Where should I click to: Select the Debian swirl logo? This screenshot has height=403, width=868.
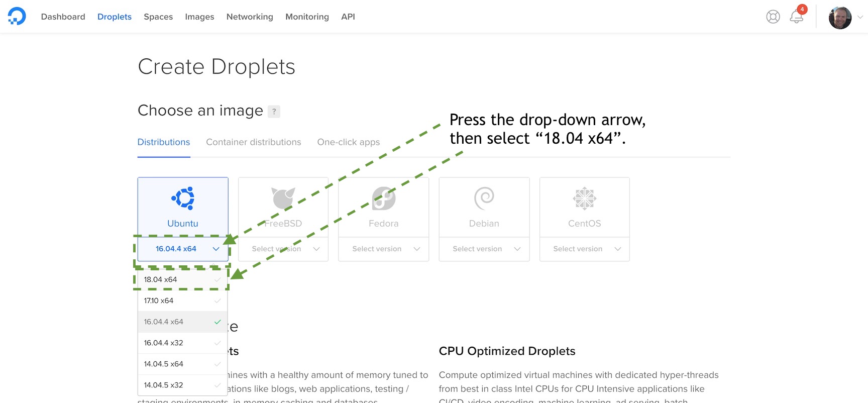pyautogui.click(x=484, y=198)
